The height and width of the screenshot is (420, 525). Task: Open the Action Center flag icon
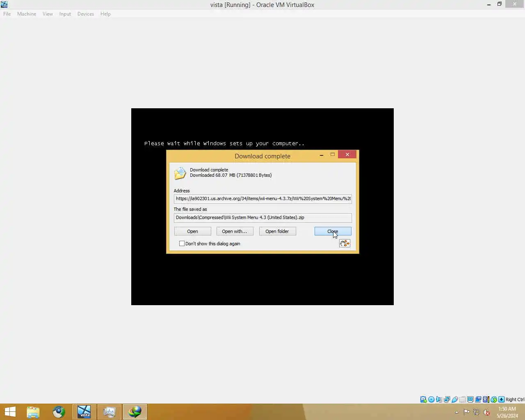coord(466,412)
